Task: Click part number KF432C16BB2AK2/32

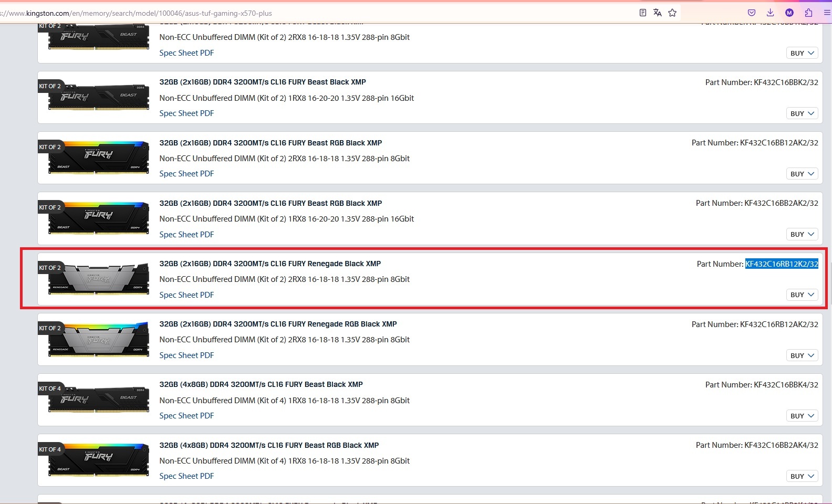Action: point(781,203)
